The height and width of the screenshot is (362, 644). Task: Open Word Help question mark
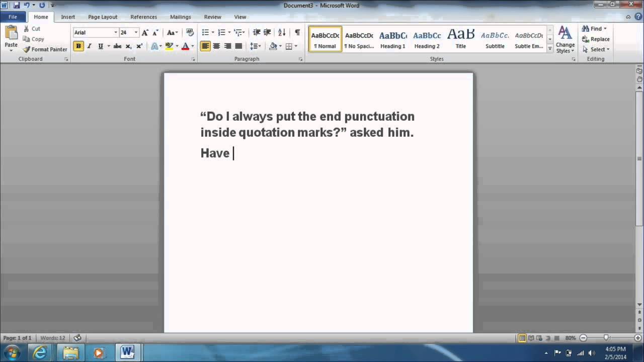coord(638,17)
